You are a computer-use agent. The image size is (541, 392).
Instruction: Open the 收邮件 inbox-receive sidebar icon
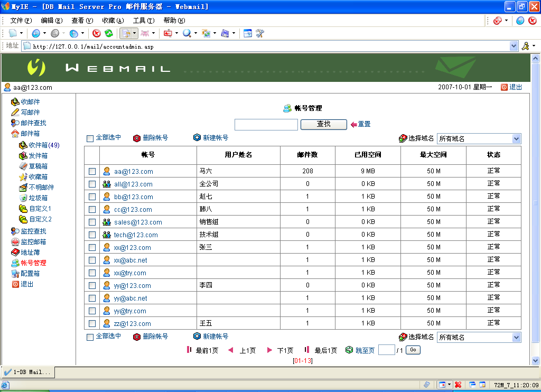coord(15,102)
